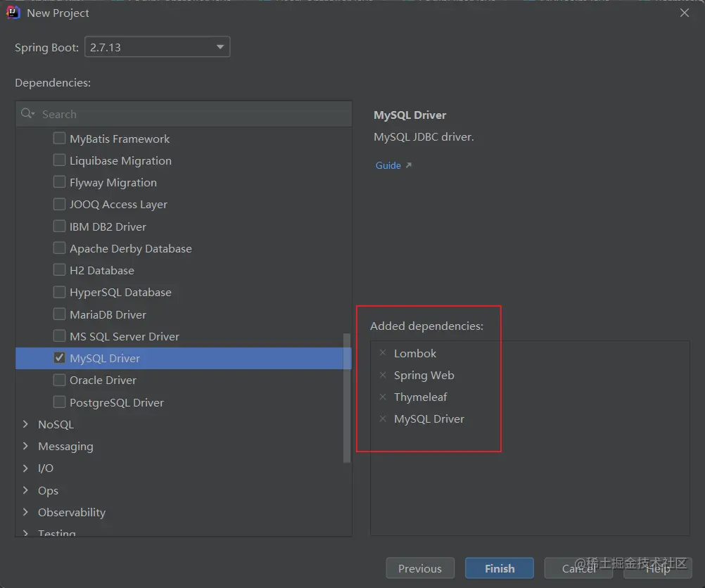Click the search magnifier icon in dependencies list

coord(27,113)
